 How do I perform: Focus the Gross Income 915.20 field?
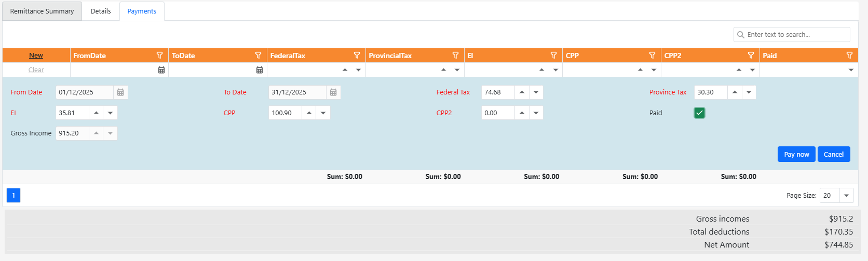coord(72,133)
